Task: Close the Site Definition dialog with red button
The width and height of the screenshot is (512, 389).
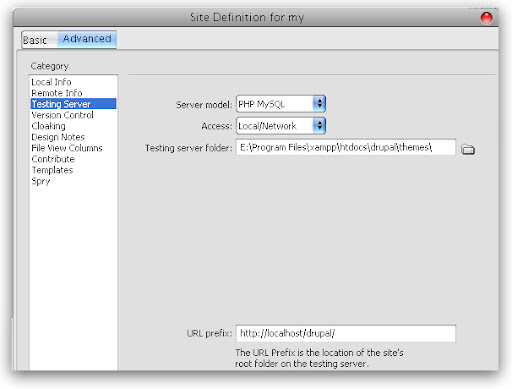Action: pyautogui.click(x=486, y=17)
